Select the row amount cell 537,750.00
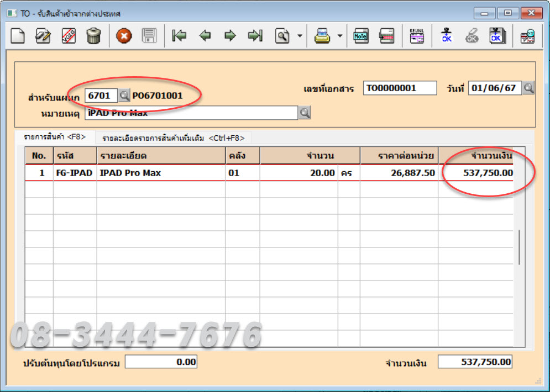This screenshot has width=550, height=392. [x=475, y=173]
